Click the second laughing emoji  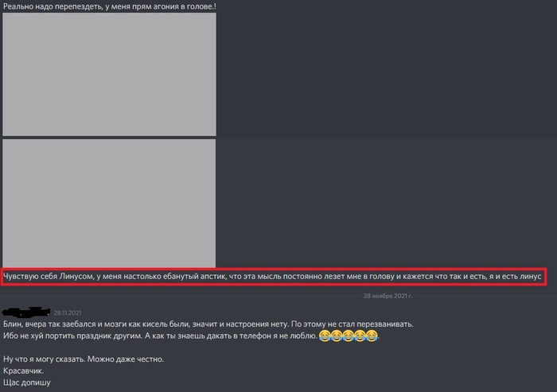click(337, 336)
